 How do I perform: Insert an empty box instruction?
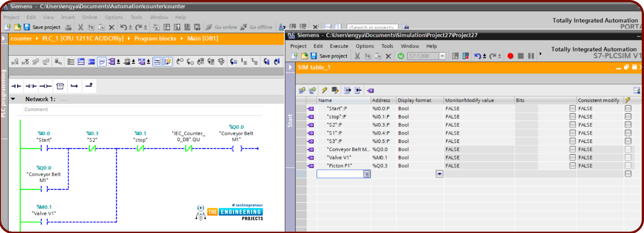coord(60,86)
